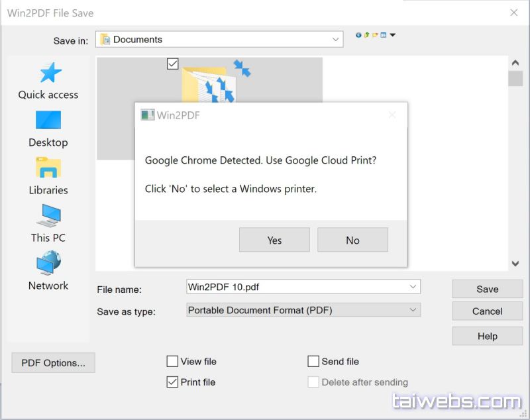Uncheck the Print file checkbox
This screenshot has width=530, height=420.
pos(172,382)
